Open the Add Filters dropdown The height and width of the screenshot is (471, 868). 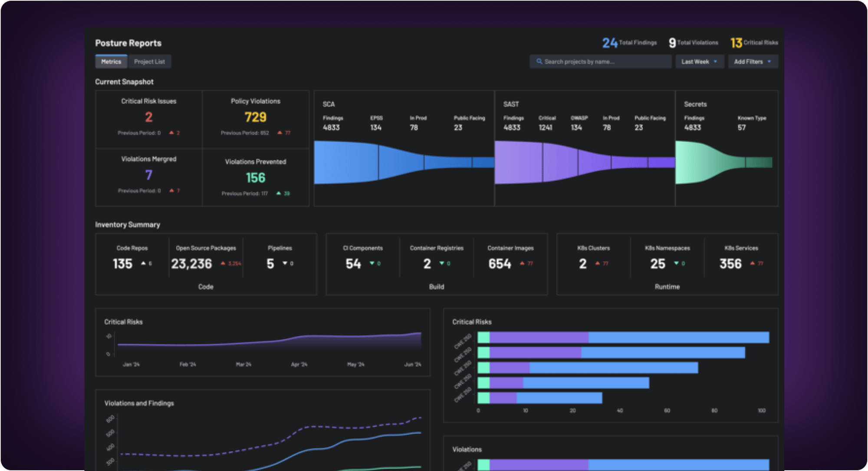pyautogui.click(x=753, y=62)
